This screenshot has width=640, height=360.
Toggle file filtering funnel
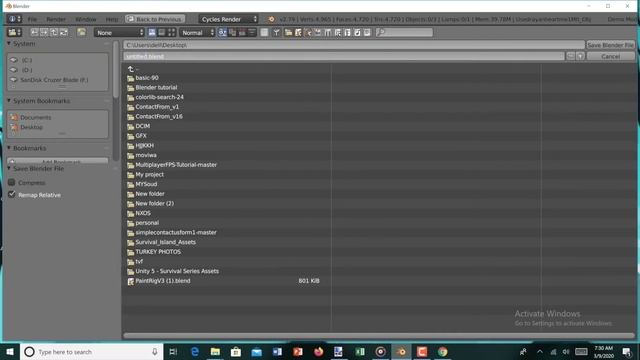[x=276, y=32]
